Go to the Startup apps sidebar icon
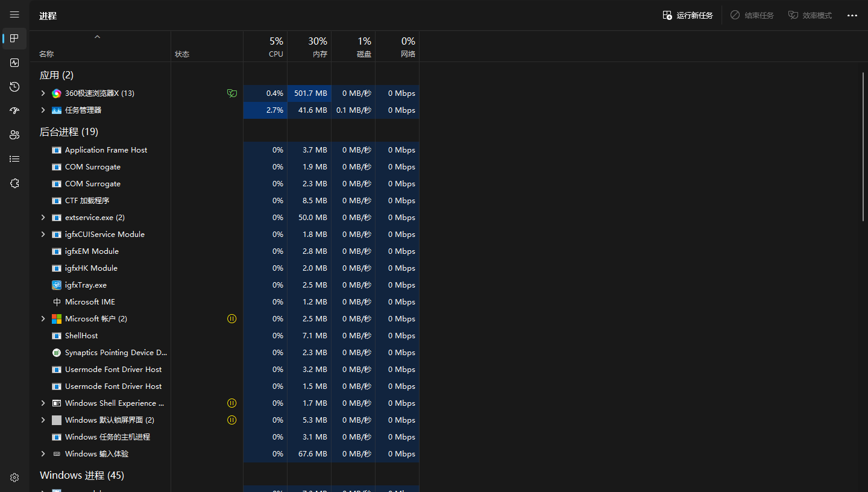Image resolution: width=868 pixels, height=492 pixels. 14,111
